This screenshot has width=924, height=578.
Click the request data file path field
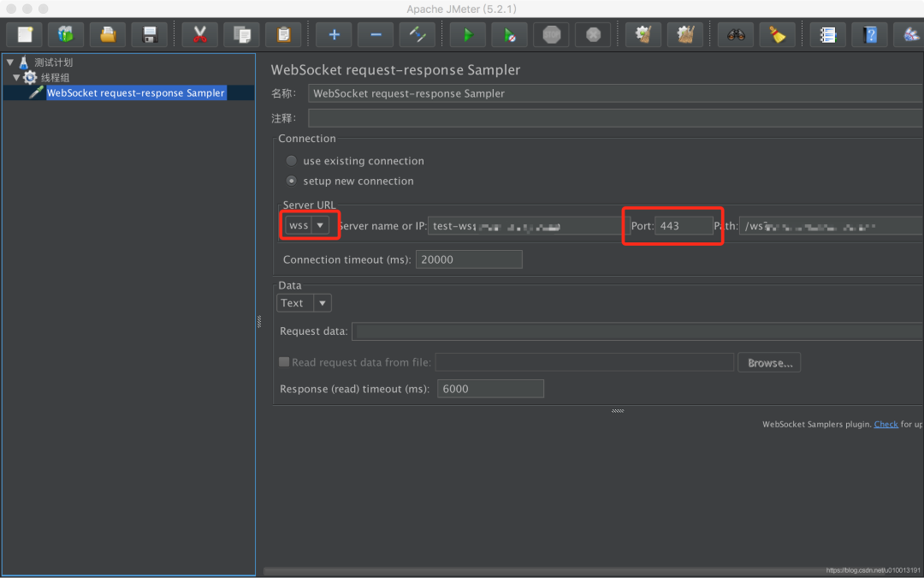(584, 362)
